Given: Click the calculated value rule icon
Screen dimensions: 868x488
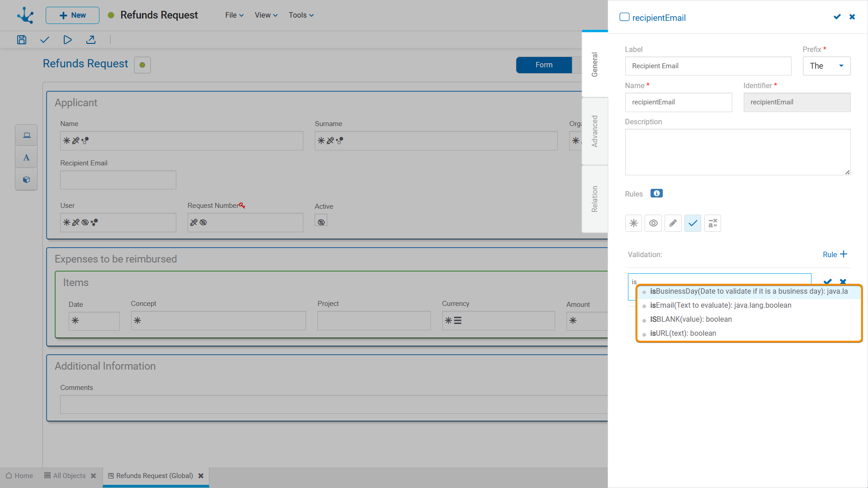Looking at the screenshot, I should (712, 223).
